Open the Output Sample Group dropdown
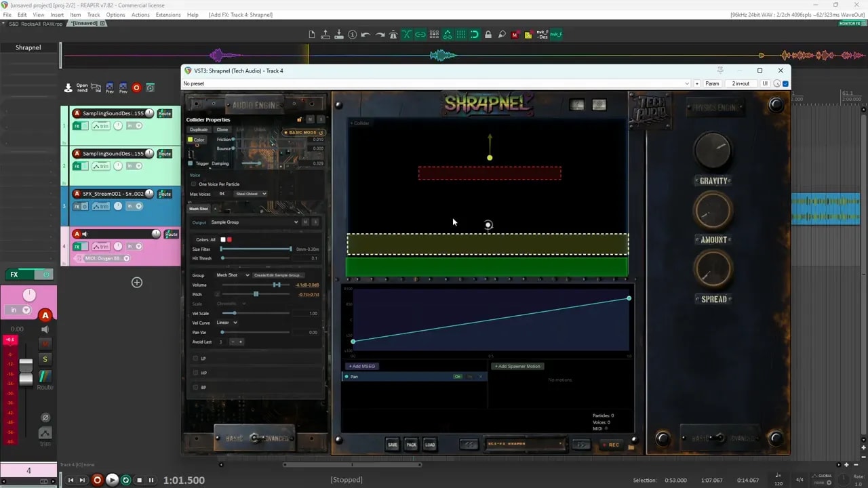The image size is (868, 488). 254,222
